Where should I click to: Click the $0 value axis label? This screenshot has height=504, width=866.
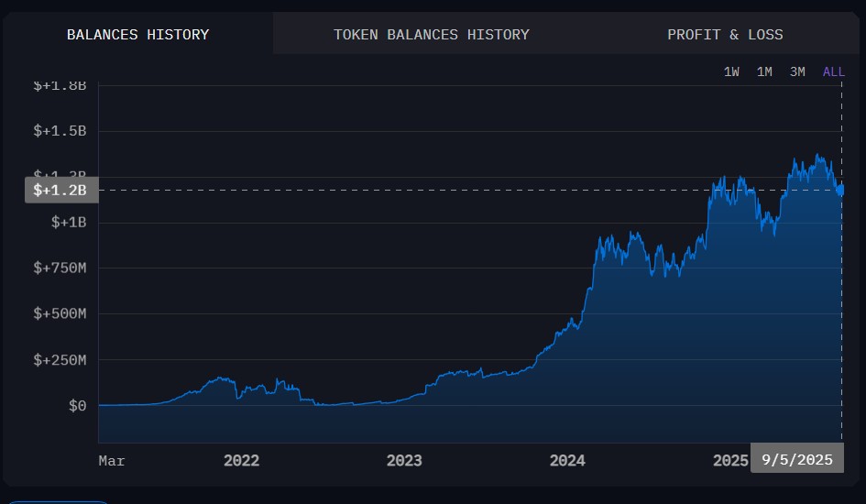pos(77,405)
